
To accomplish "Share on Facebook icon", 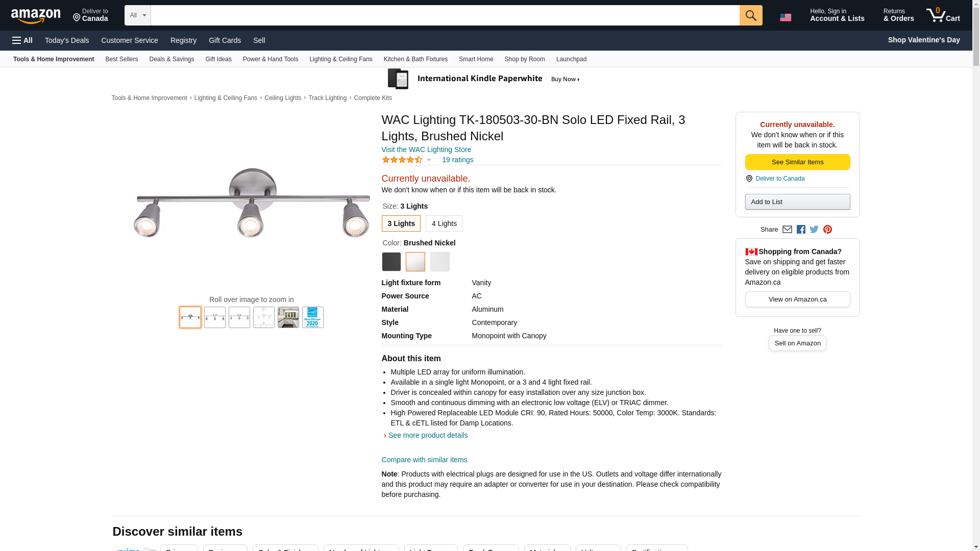I will click(801, 230).
